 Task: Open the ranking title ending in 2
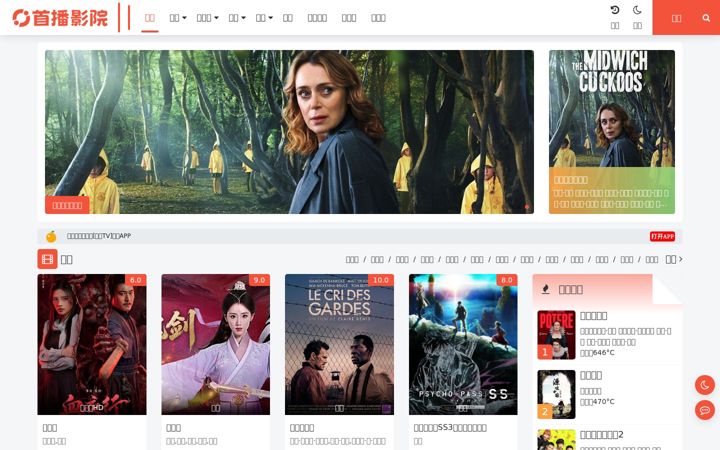click(x=602, y=434)
